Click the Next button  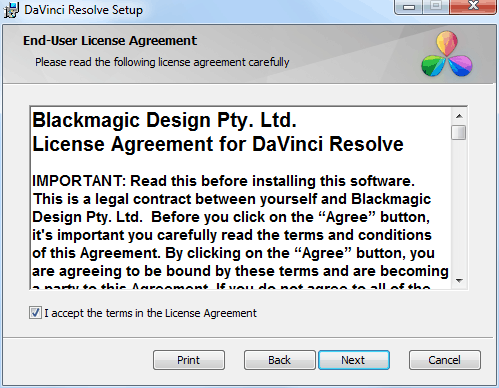click(x=354, y=360)
